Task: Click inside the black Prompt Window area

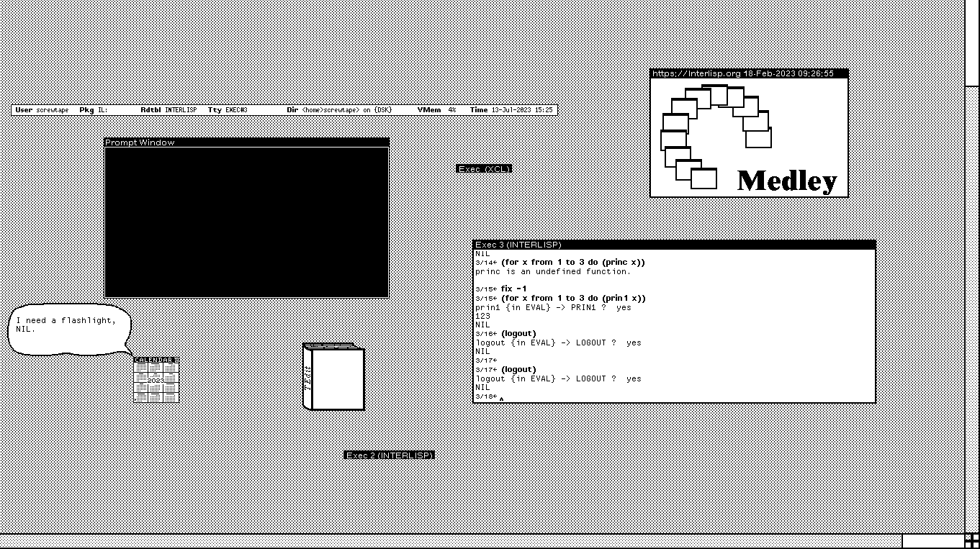Action: [x=246, y=222]
